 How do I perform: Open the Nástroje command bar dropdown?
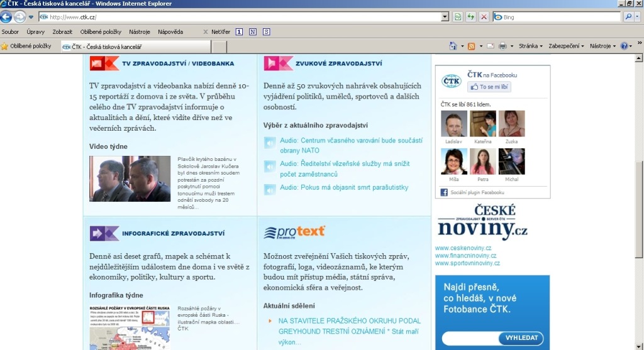[x=602, y=46]
